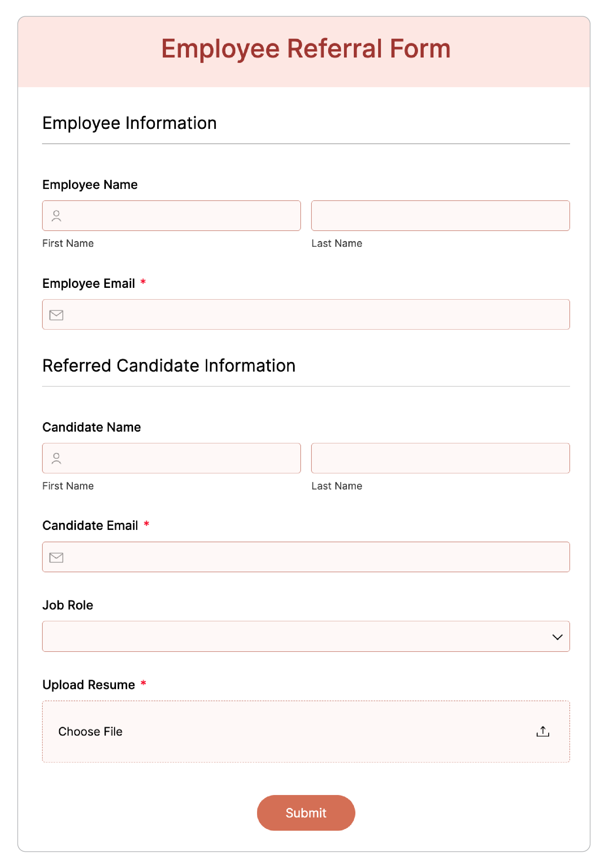Click the chevron on the Job Role selector

(557, 637)
